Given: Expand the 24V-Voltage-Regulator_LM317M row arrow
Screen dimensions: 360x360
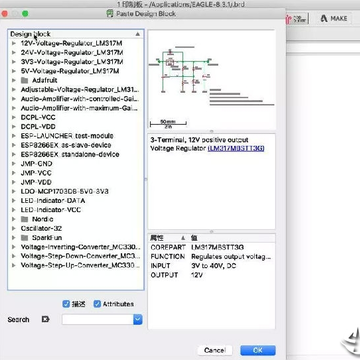Looking at the screenshot, I should tap(14, 53).
